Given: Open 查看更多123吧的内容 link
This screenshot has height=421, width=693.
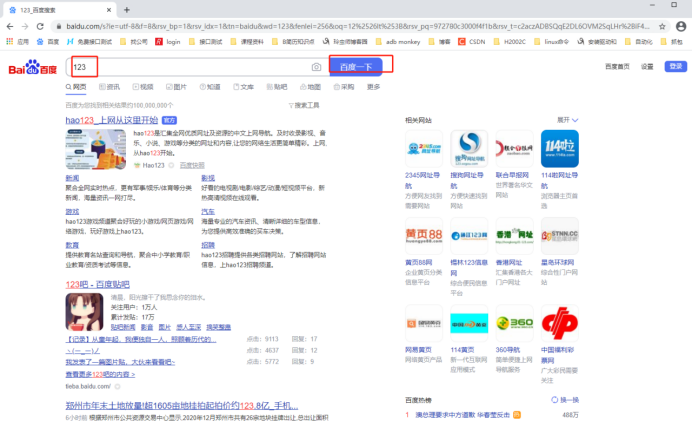Looking at the screenshot, I should (x=100, y=374).
